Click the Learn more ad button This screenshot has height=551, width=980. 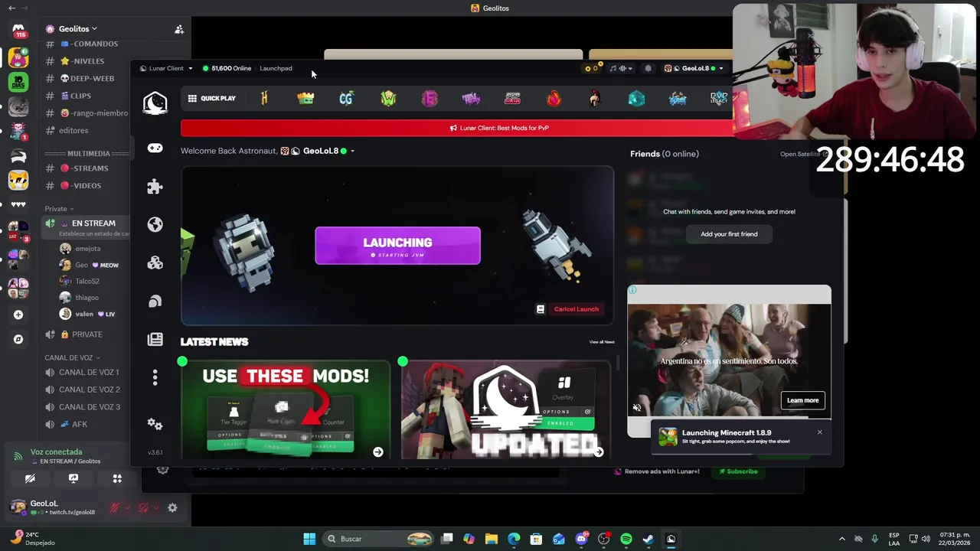tap(802, 400)
